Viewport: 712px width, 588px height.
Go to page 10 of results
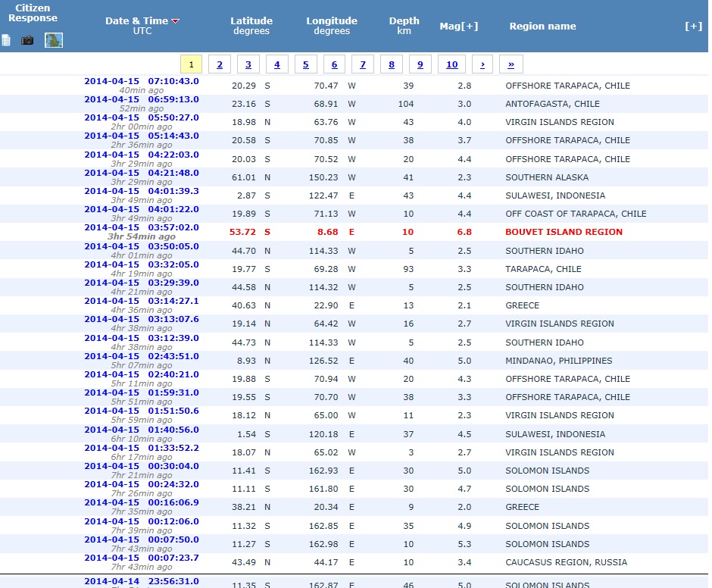pos(451,64)
